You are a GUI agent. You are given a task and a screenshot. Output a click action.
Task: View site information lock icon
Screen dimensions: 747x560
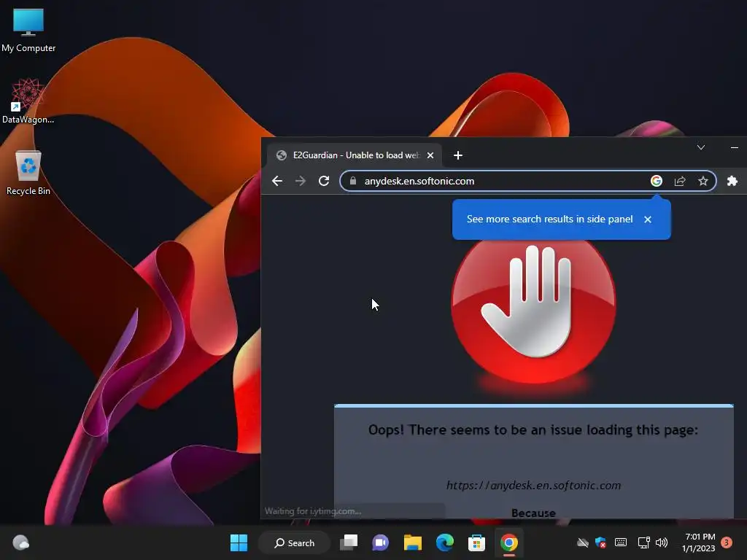[x=353, y=181]
